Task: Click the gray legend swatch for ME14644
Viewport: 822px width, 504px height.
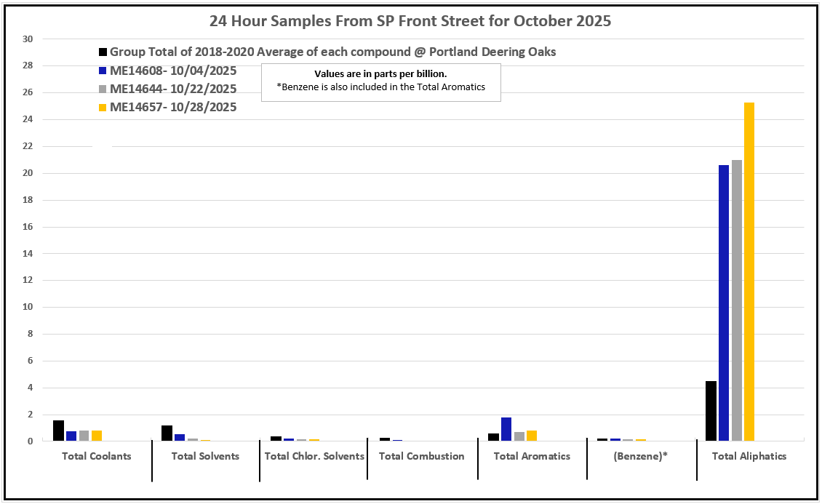Action: [103, 89]
